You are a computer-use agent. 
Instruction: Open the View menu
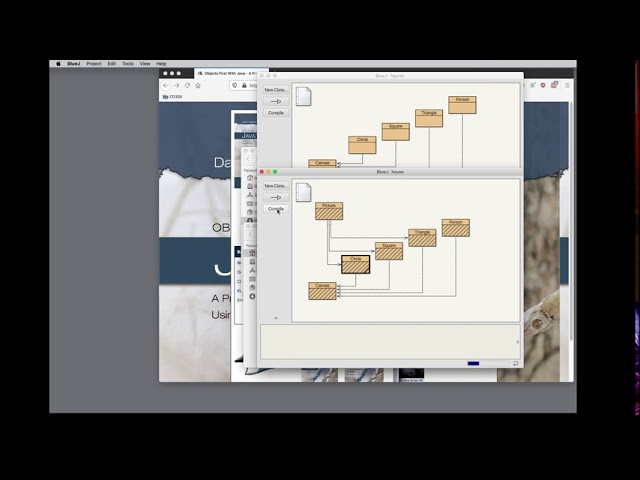[x=145, y=64]
